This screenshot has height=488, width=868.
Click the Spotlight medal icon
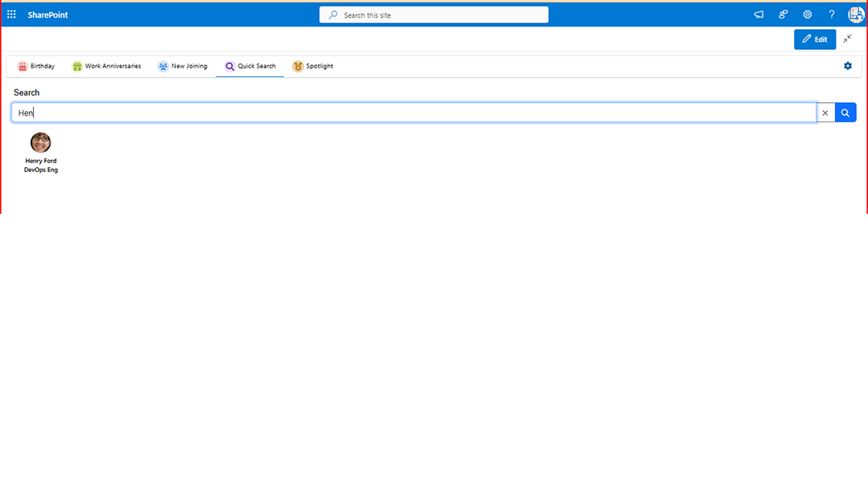297,66
